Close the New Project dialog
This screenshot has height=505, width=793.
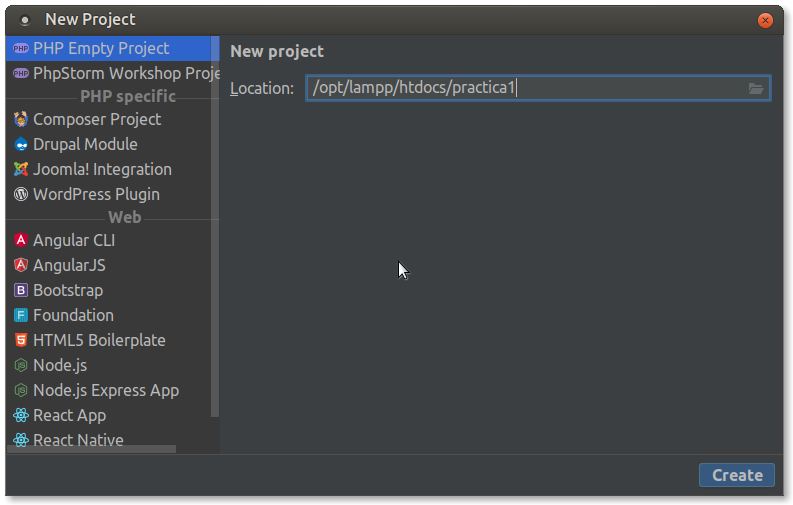765,20
